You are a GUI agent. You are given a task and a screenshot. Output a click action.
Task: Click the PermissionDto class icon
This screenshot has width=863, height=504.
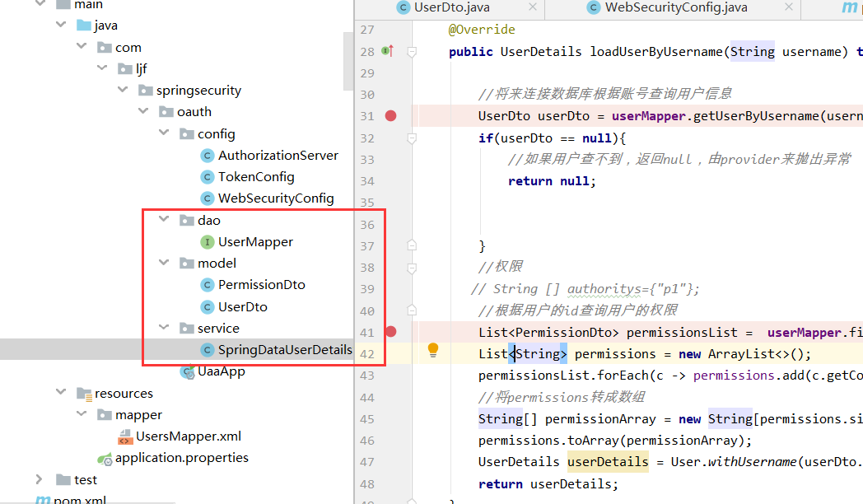tap(207, 285)
